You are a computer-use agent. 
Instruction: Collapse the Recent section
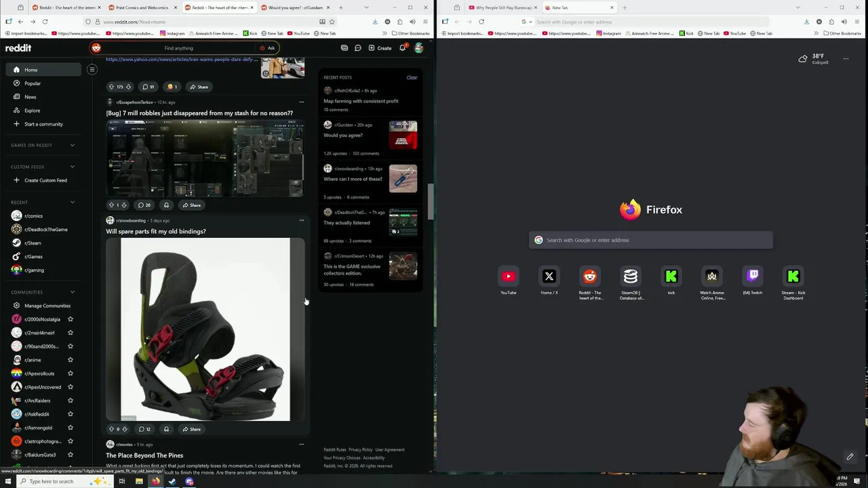tap(73, 202)
